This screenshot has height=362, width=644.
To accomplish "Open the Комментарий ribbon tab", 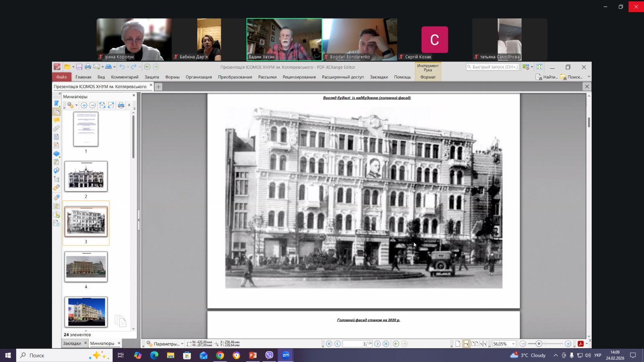I will coord(125,77).
